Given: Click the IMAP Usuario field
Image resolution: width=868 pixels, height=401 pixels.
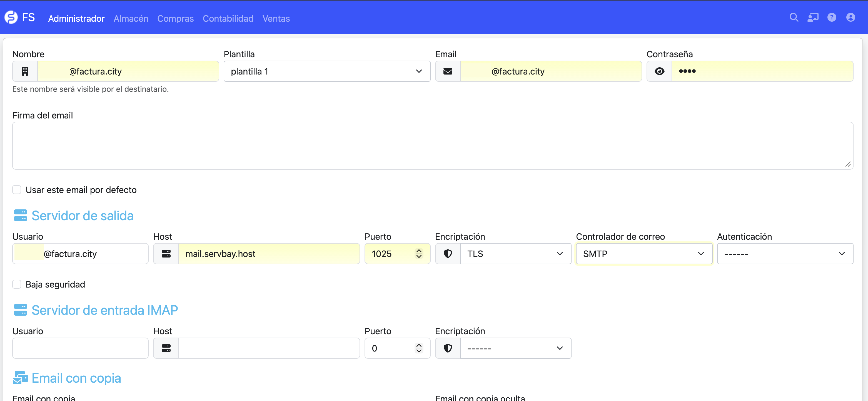Looking at the screenshot, I should pos(80,348).
